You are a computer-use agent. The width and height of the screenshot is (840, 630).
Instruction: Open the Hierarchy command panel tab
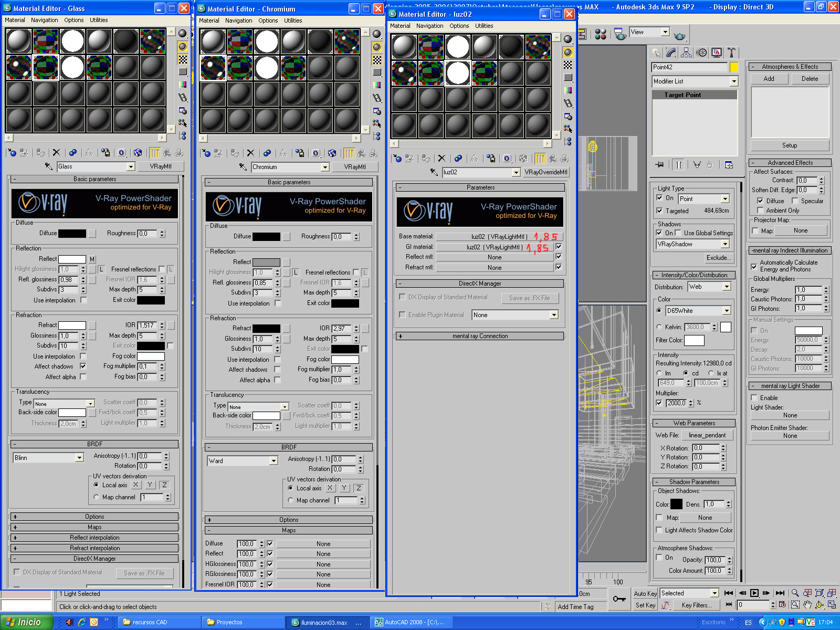686,52
